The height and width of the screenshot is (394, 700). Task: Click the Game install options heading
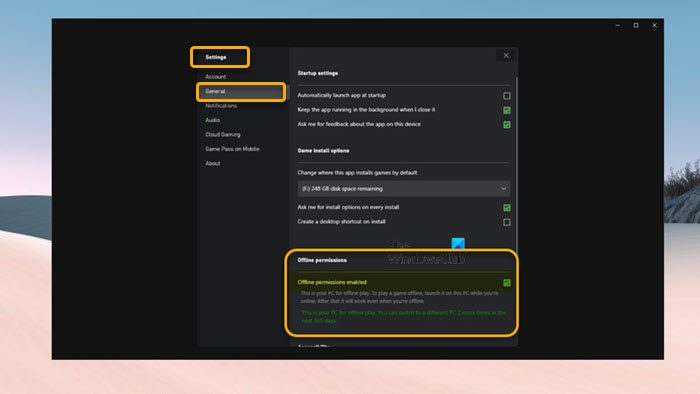coord(323,151)
